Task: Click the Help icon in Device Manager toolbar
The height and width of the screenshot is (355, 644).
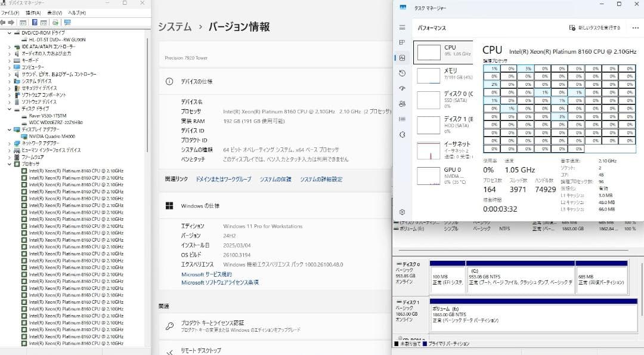Action: pos(35,22)
